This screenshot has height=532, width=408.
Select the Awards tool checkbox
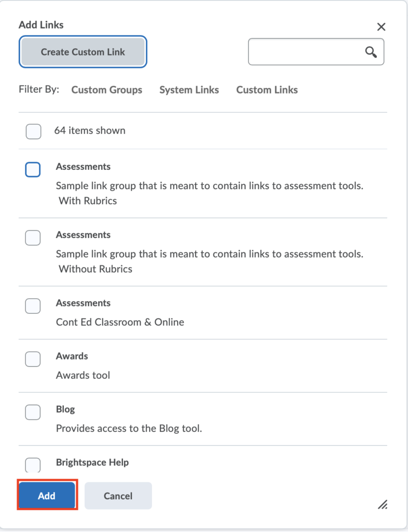pos(33,359)
